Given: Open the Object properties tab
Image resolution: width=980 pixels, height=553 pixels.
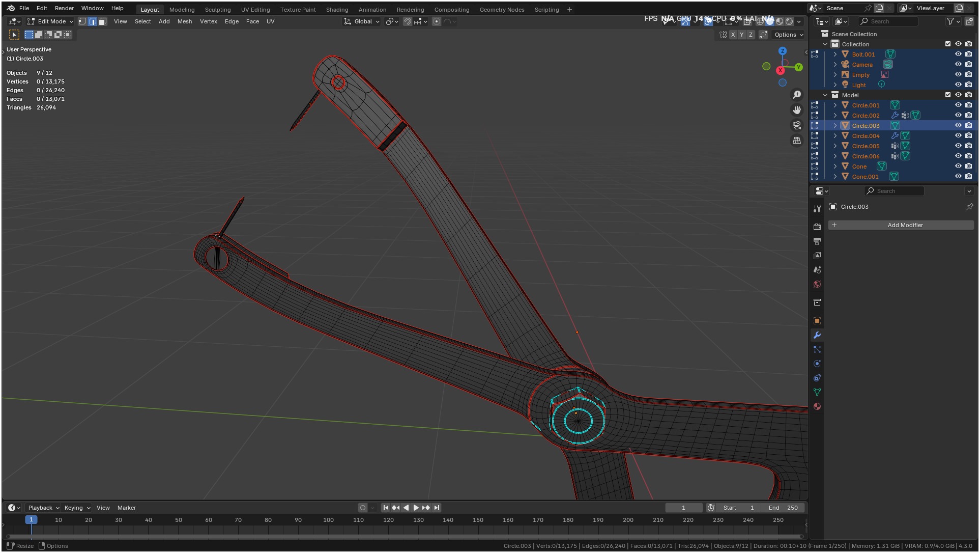Looking at the screenshot, I should point(817,321).
